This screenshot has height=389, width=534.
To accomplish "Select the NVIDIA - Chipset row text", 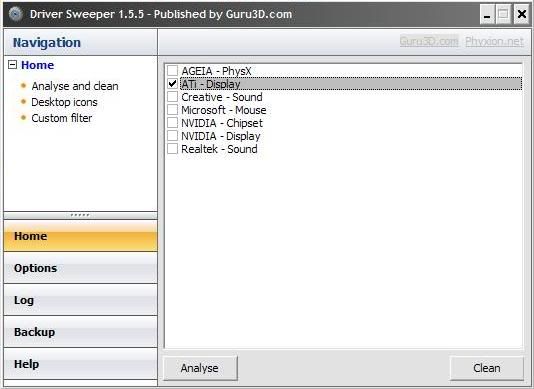I will [222, 123].
